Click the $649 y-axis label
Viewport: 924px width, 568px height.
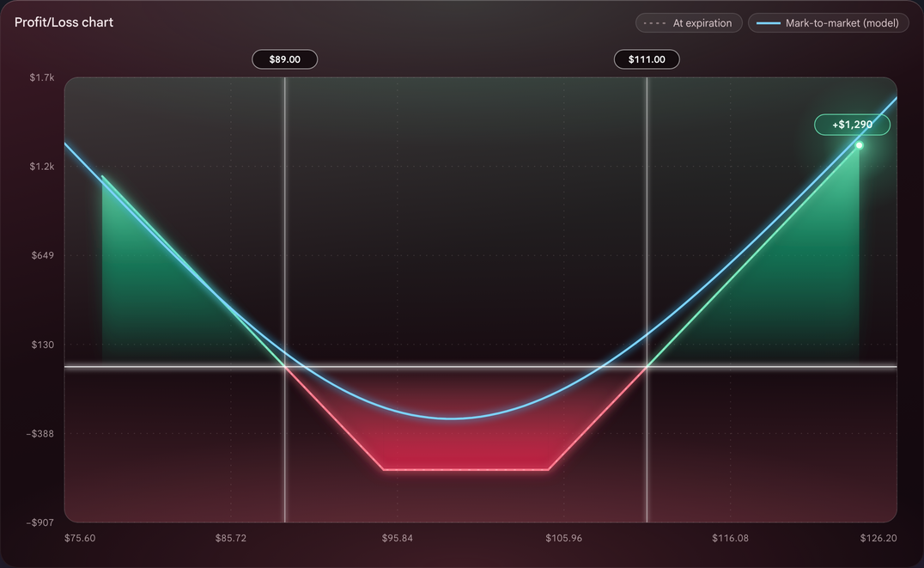[42, 255]
